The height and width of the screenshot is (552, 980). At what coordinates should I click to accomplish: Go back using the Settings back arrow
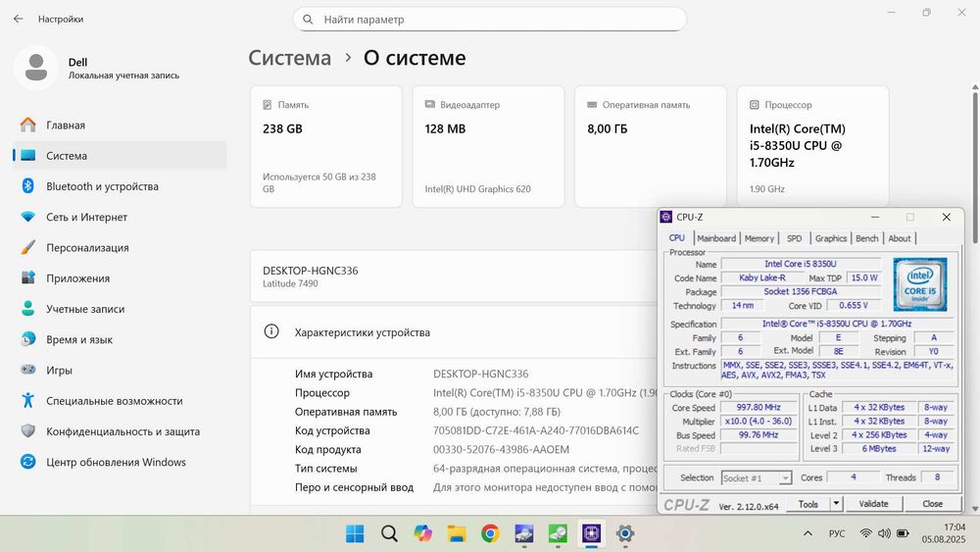click(18, 19)
